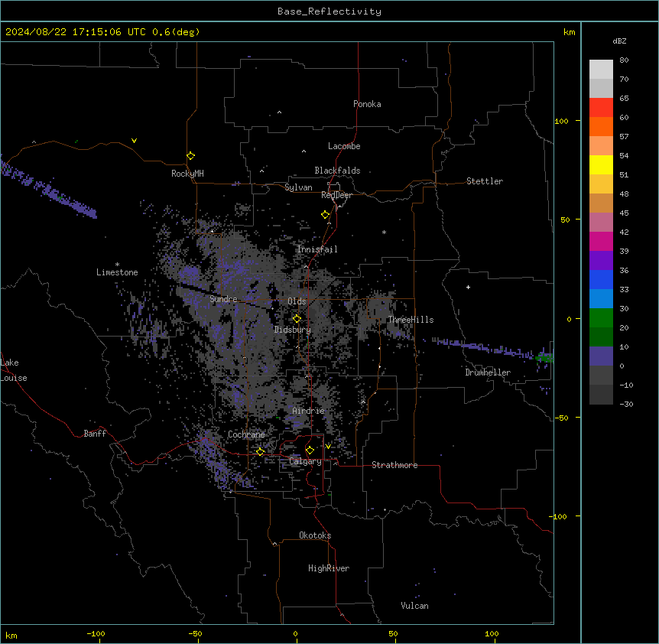659x644 pixels.
Task: Click the -50 tick on right axis
Action: click(x=561, y=418)
